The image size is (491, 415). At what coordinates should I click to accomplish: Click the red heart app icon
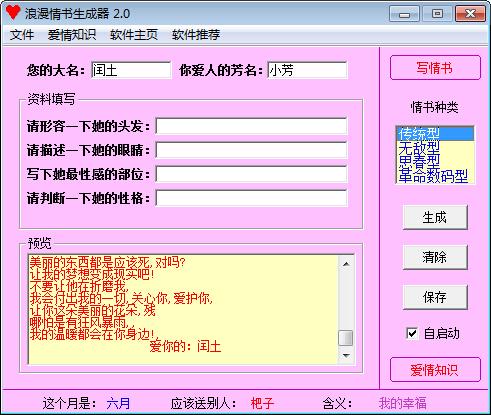(x=13, y=12)
